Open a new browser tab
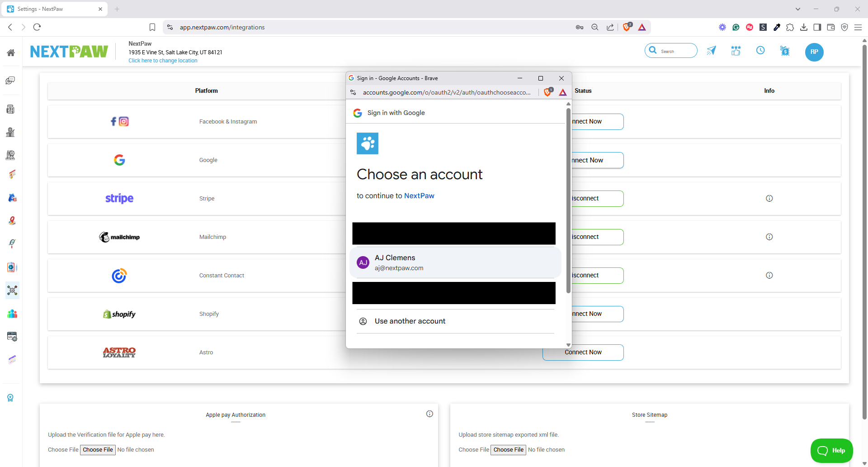868x467 pixels. click(117, 9)
